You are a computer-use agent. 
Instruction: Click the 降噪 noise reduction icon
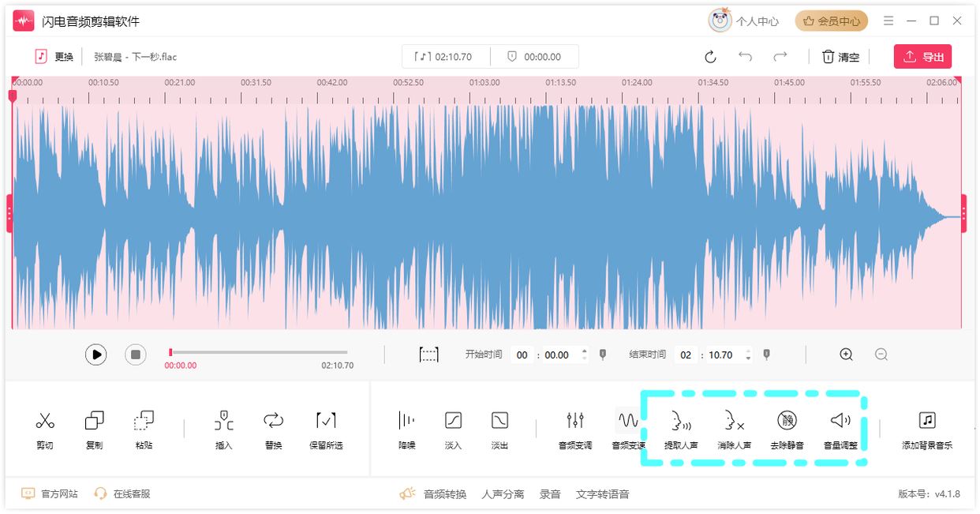tap(406, 421)
